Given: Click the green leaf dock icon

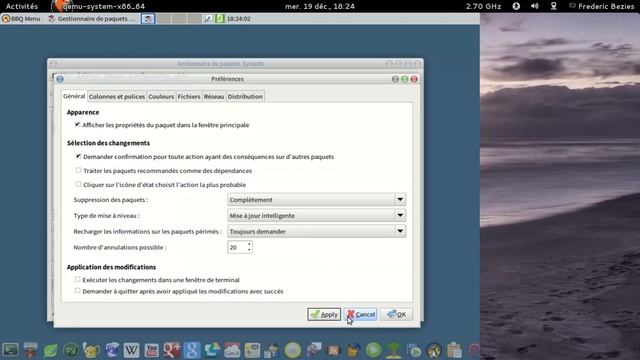Looking at the screenshot, I should pyautogui.click(x=51, y=350).
